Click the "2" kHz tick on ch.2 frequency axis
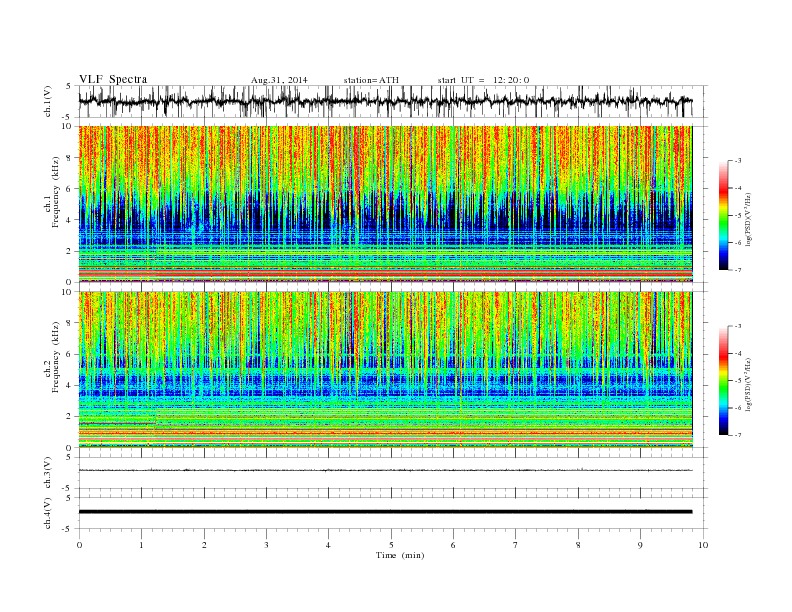This screenshot has width=792, height=612. tap(70, 417)
